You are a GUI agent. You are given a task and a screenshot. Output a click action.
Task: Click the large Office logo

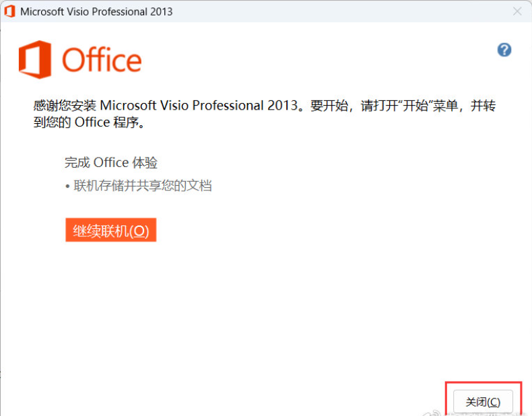(x=80, y=60)
